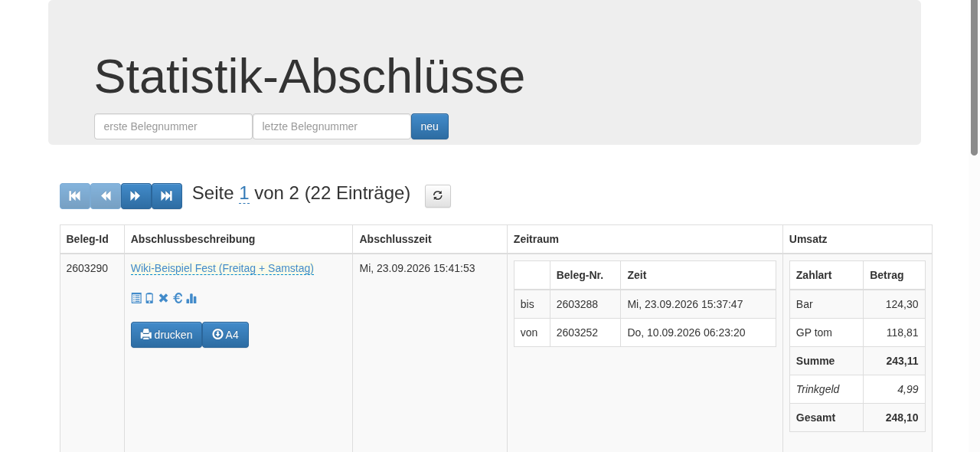Download the A4 version
Image resolution: width=980 pixels, height=452 pixels.
(225, 335)
